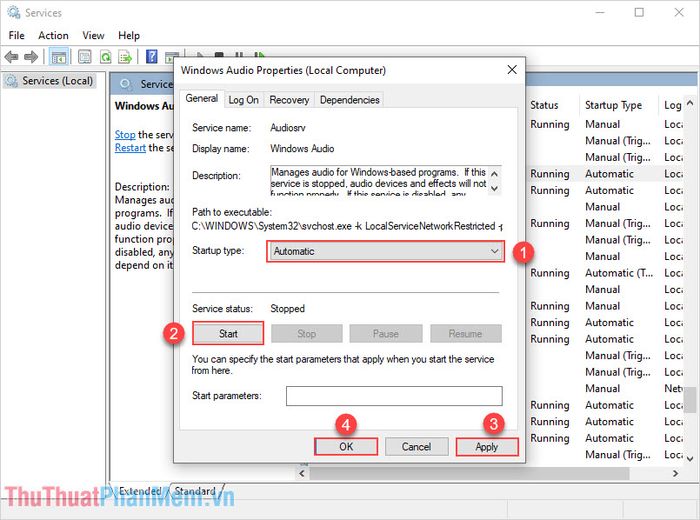Viewport: 700px width, 520px height.
Task: Open the File menu
Action: [x=17, y=35]
